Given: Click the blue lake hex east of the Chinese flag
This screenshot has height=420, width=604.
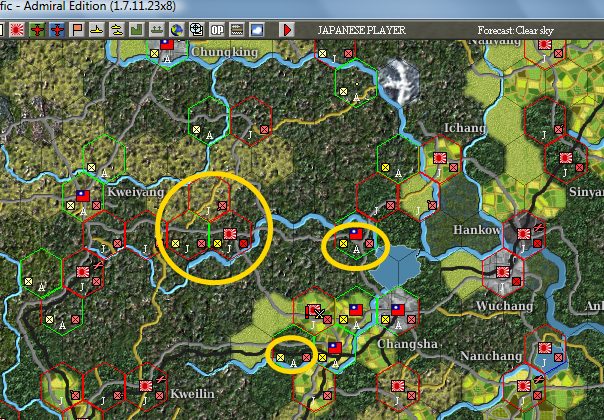Looking at the screenshot, I should pyautogui.click(x=396, y=266).
